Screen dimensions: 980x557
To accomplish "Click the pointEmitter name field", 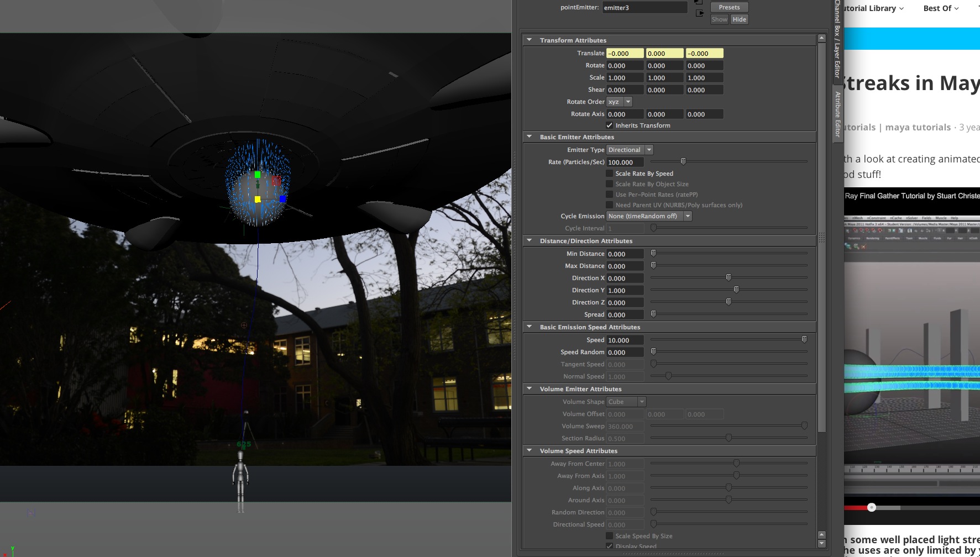I will (x=644, y=8).
